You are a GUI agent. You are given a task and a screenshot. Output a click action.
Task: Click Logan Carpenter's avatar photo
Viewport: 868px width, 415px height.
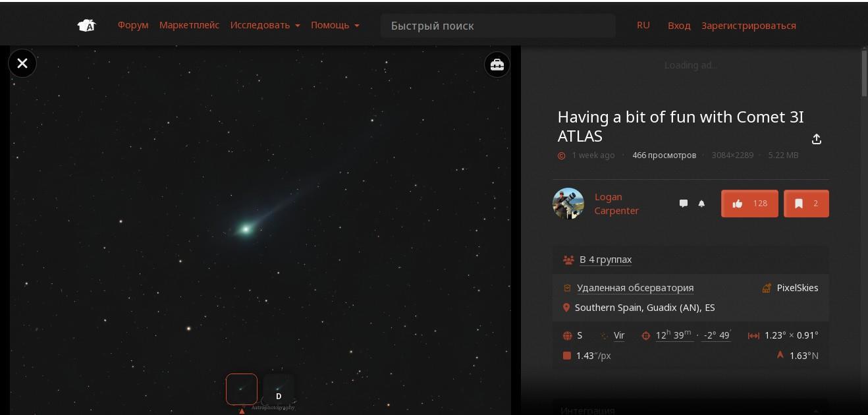point(568,204)
